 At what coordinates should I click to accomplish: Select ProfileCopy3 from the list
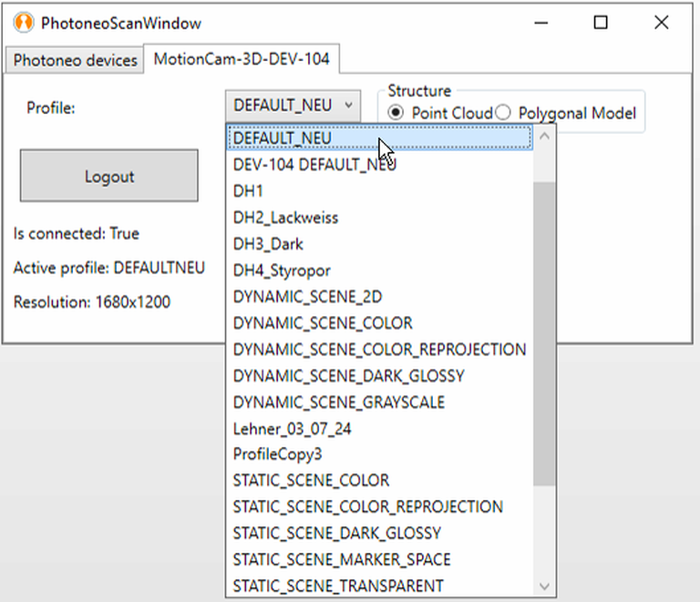[380, 454]
